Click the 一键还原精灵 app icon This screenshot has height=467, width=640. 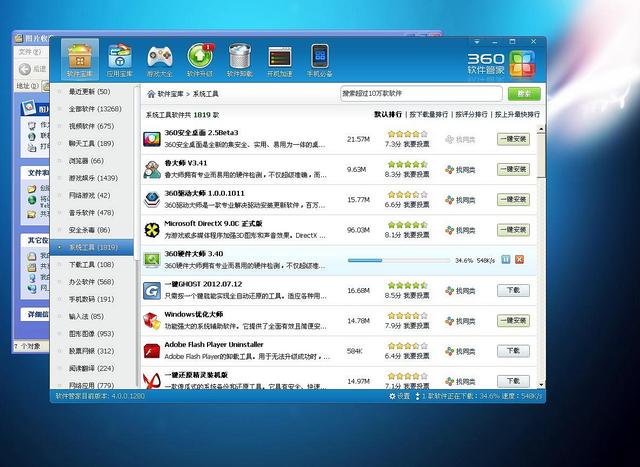(152, 381)
